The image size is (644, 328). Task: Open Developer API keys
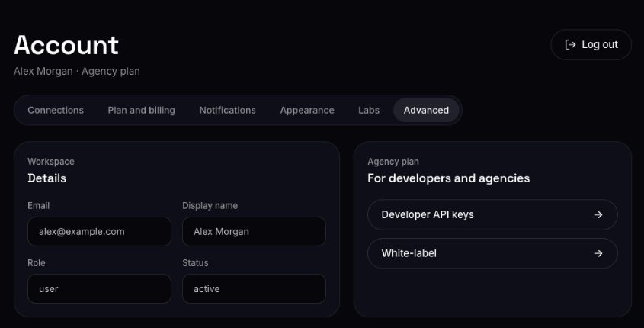[492, 214]
